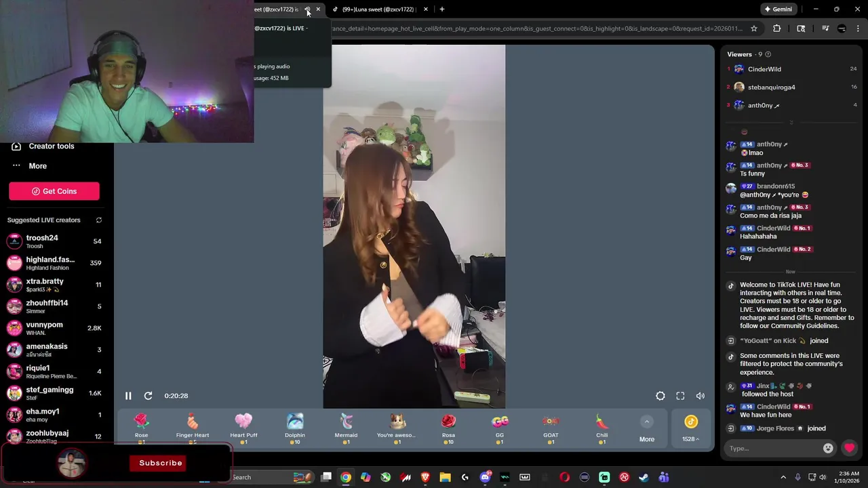Open Google Chrome from taskbar

346,477
